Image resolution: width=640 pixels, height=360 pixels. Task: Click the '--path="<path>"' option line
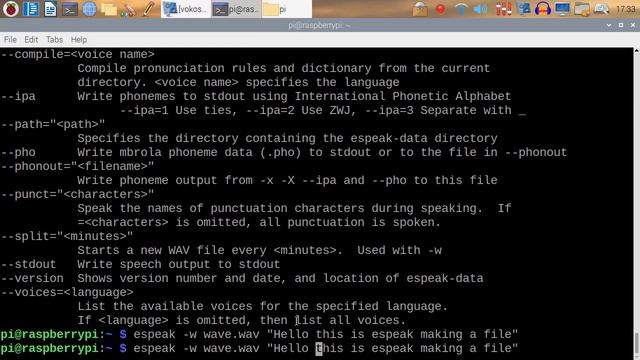[x=53, y=124]
